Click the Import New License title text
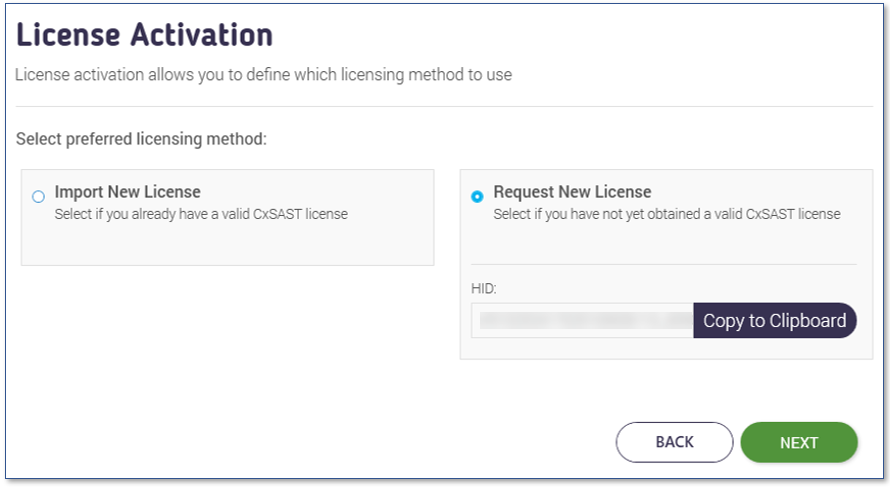The width and height of the screenshot is (890, 487). pyautogui.click(x=128, y=192)
